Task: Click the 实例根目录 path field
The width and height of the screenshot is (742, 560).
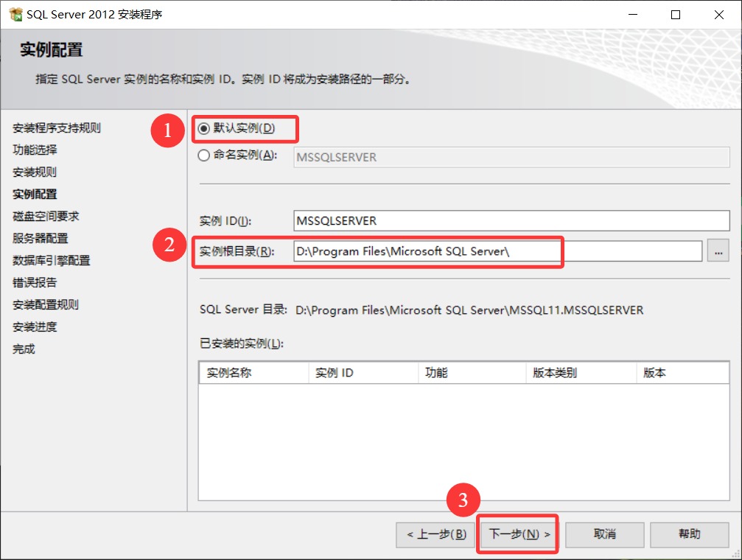Action: [497, 251]
